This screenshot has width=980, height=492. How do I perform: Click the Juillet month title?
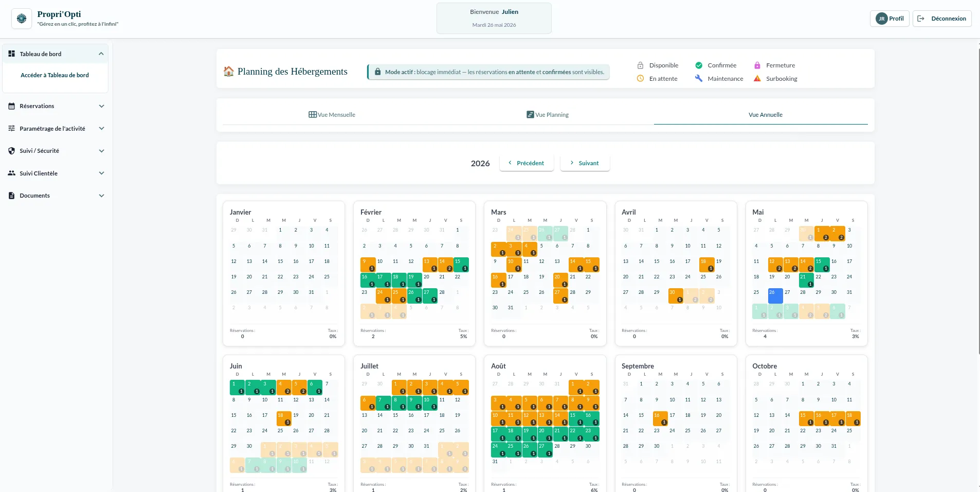[x=369, y=366]
